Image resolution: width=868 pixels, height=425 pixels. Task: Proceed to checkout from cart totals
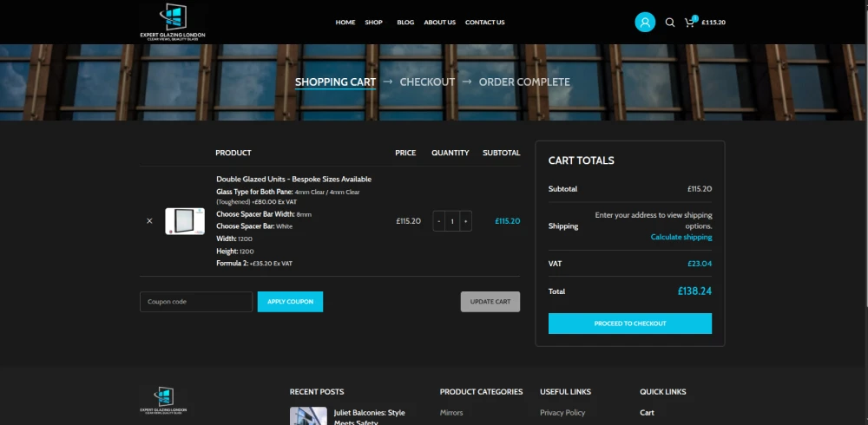(x=630, y=324)
